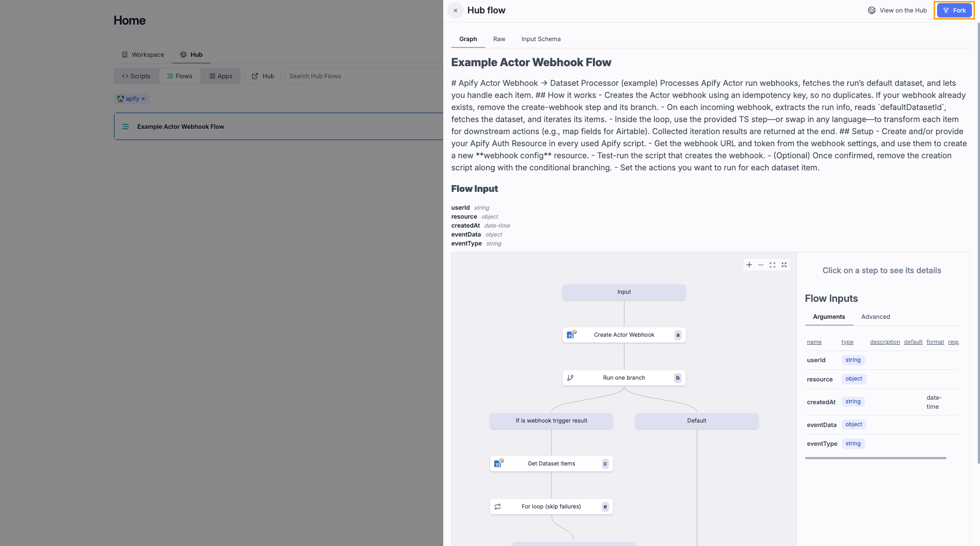Toggle to the Advanced inputs tab
Screen dimensions: 980x546
[875, 317]
